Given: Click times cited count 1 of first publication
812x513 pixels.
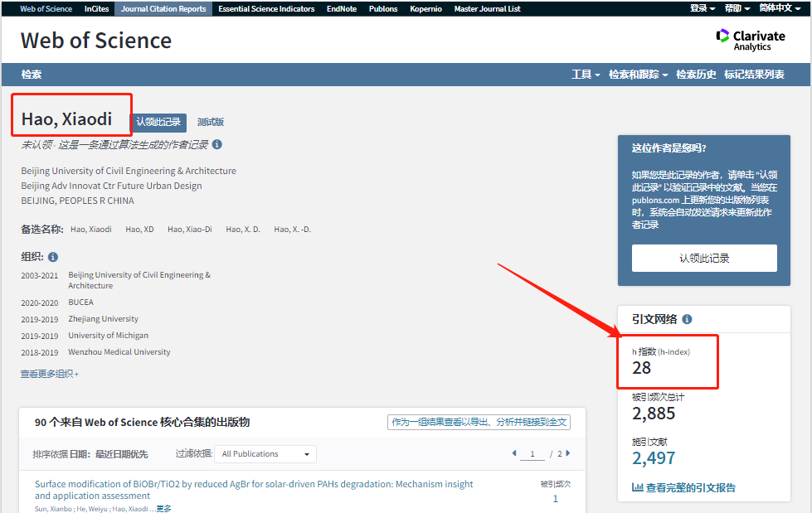Looking at the screenshot, I should [555, 499].
